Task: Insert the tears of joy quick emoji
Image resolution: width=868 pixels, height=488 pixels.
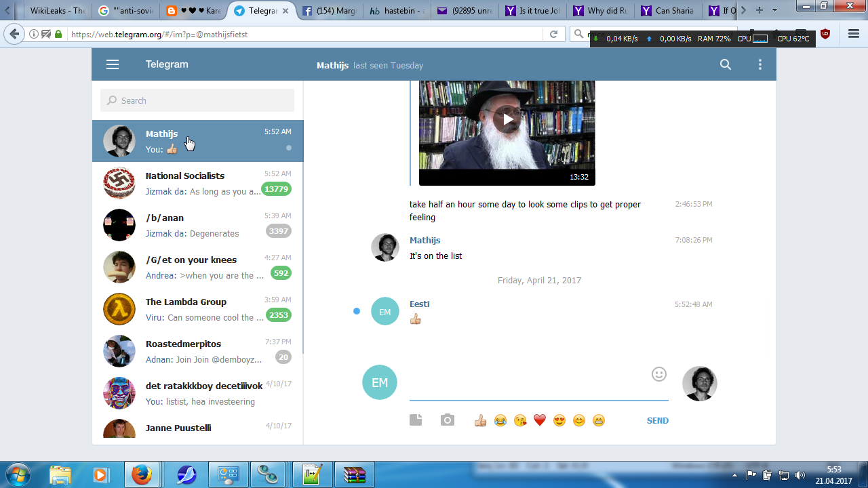Action: click(500, 421)
